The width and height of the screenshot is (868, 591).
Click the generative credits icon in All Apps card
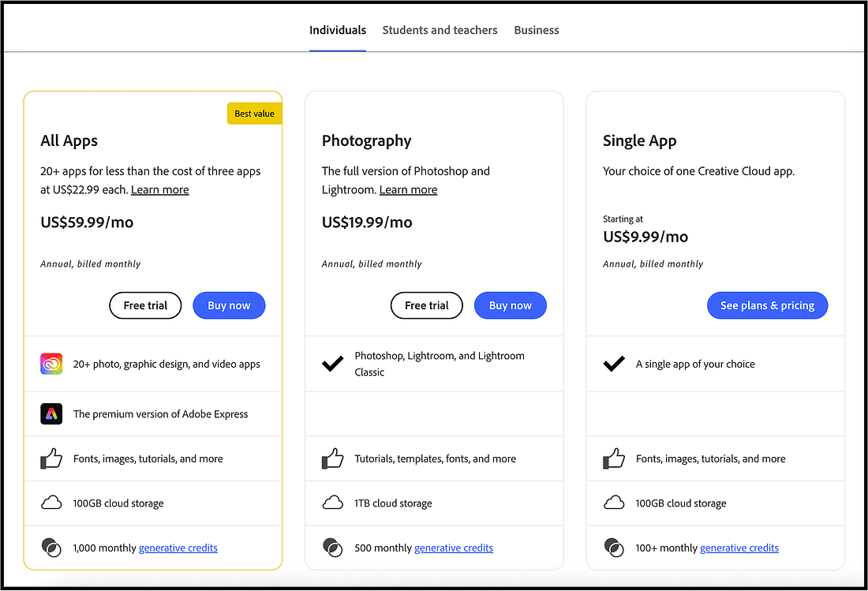[51, 548]
